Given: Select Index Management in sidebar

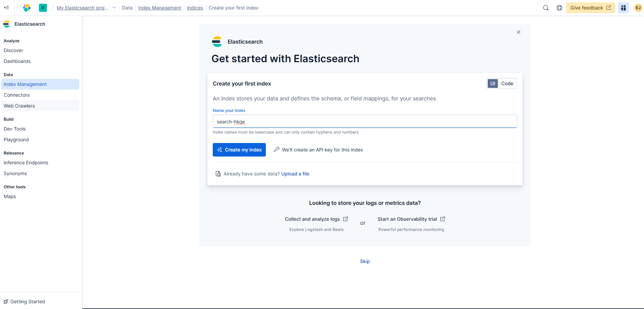Looking at the screenshot, I should point(40,84).
